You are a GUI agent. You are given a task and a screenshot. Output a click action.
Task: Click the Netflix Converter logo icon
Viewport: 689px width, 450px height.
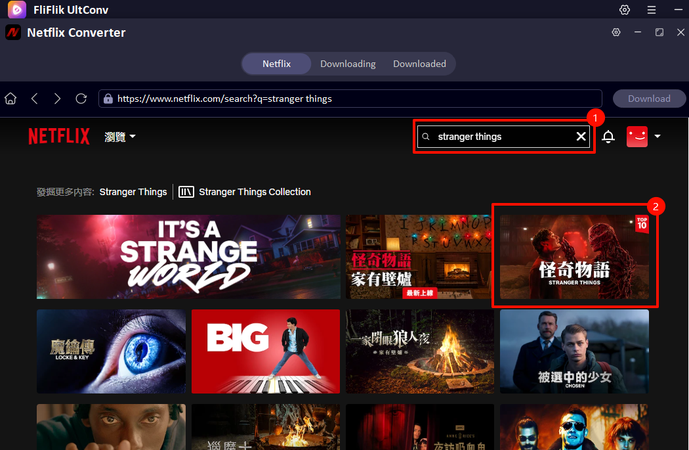tap(13, 33)
